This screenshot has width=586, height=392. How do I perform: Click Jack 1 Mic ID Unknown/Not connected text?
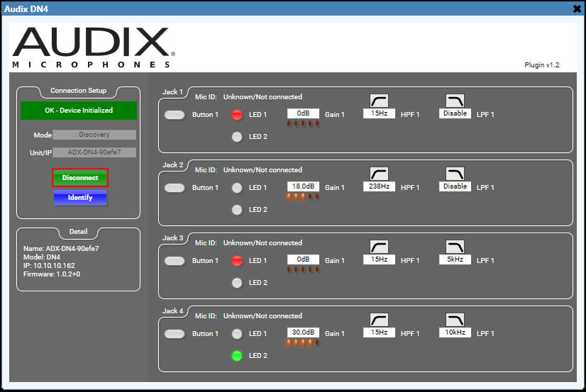[x=262, y=97]
